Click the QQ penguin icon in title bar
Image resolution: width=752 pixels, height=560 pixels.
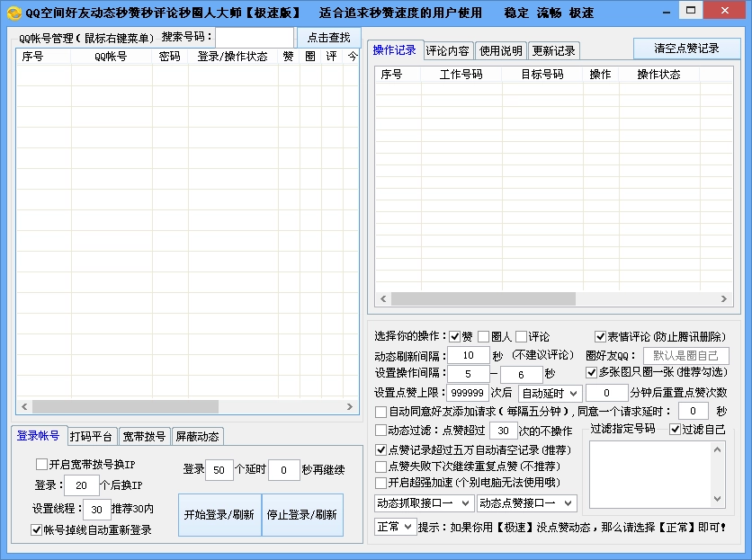point(13,12)
